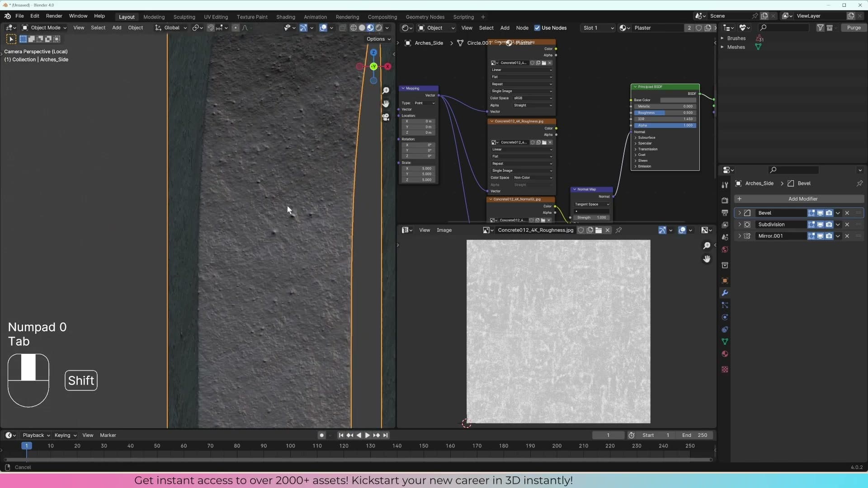Uncheck the Use Nodes checkbox
Image resolution: width=868 pixels, height=488 pixels.
click(x=537, y=28)
